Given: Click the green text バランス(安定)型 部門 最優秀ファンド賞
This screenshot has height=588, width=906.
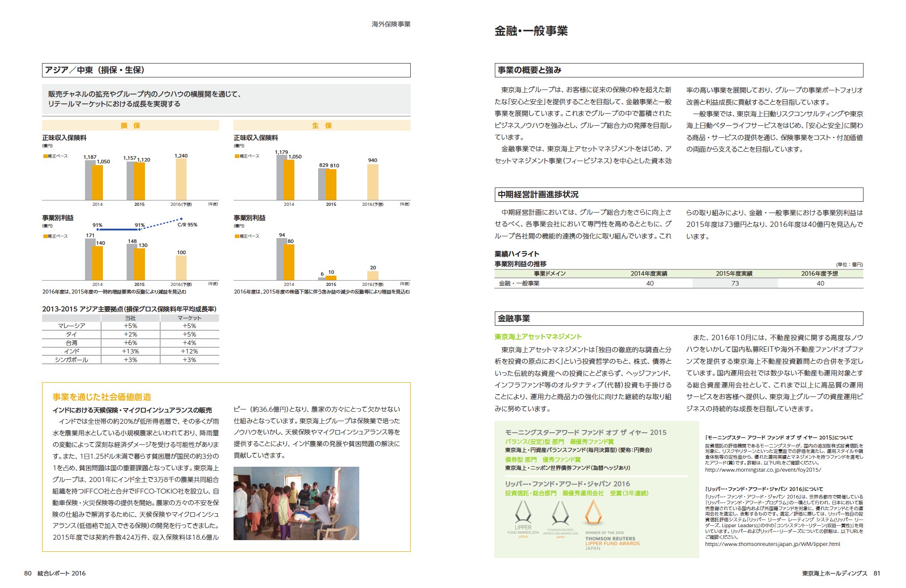Looking at the screenshot, I should tap(559, 442).
